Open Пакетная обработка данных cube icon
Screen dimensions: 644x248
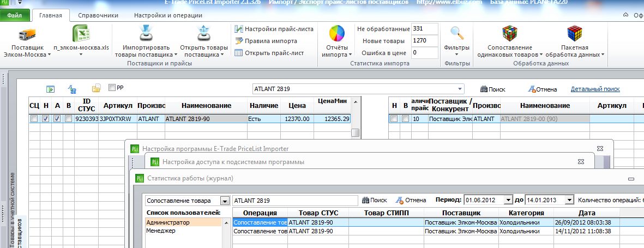(575, 33)
